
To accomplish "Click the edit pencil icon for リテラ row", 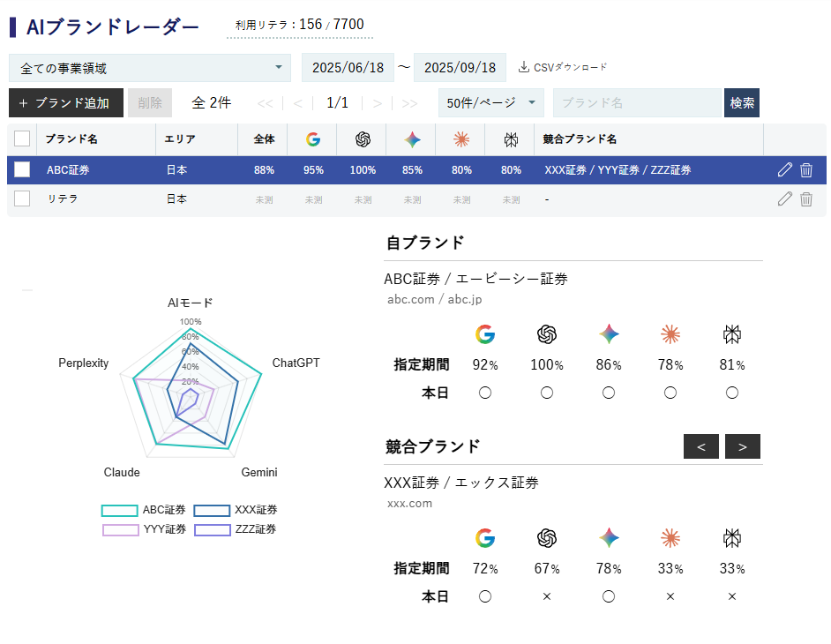I will coord(785,198).
